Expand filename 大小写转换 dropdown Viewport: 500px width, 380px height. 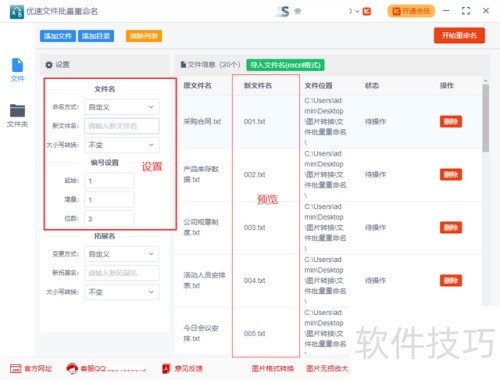[x=122, y=145]
